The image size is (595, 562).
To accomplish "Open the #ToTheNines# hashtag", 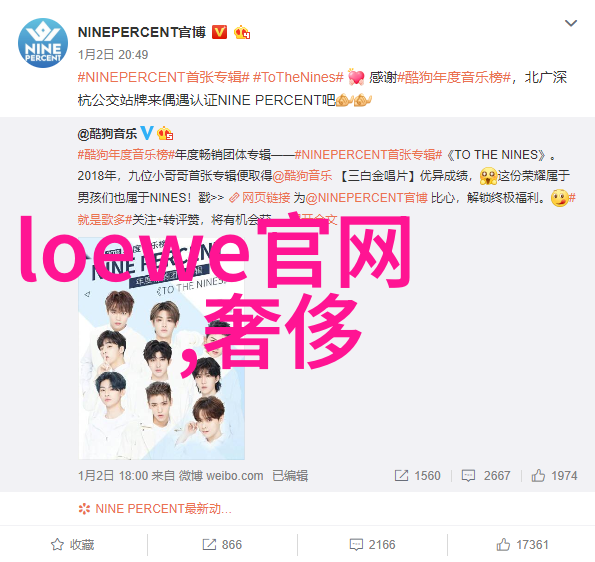I will (x=298, y=77).
